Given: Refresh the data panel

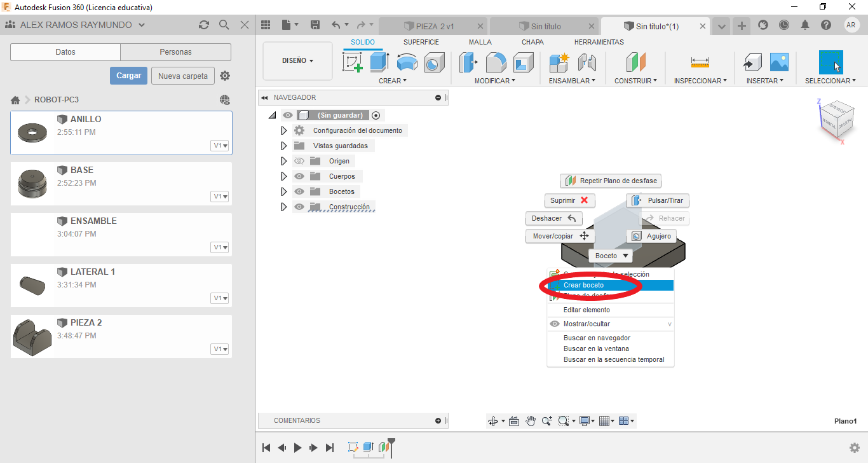Looking at the screenshot, I should click(x=203, y=25).
